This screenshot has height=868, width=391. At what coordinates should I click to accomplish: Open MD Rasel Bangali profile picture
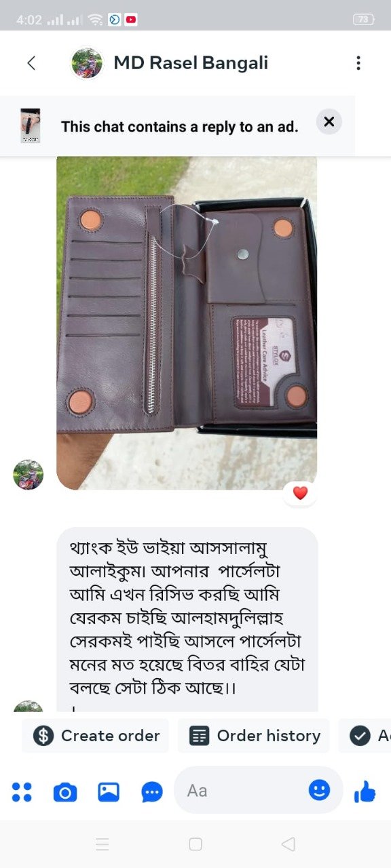tap(87, 63)
